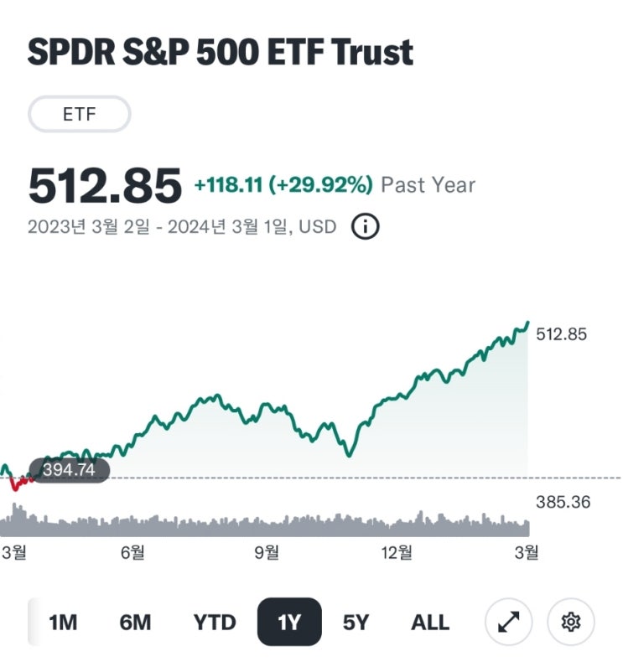Click the 512.85 label at chart's right edge
This screenshot has width=623, height=672.
(562, 333)
